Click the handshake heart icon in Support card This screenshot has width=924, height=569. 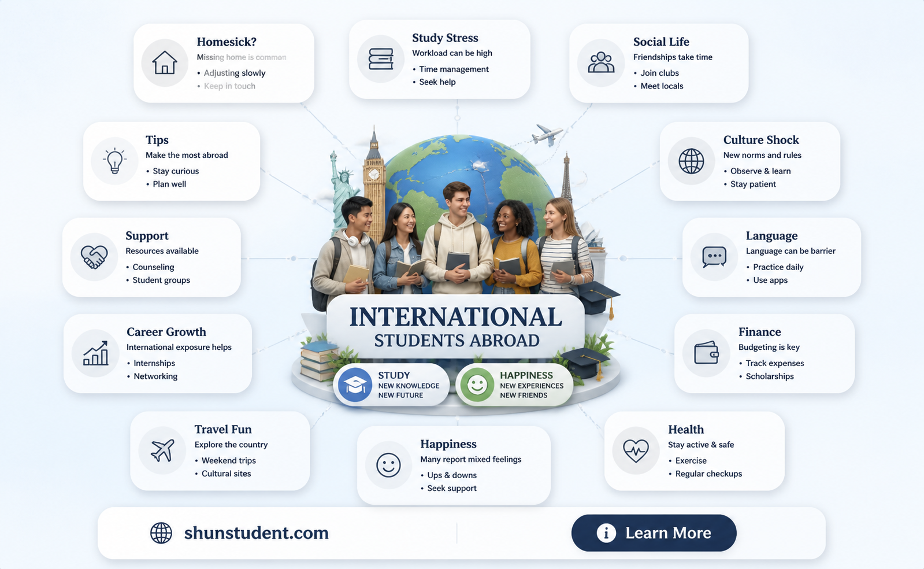[x=94, y=257]
